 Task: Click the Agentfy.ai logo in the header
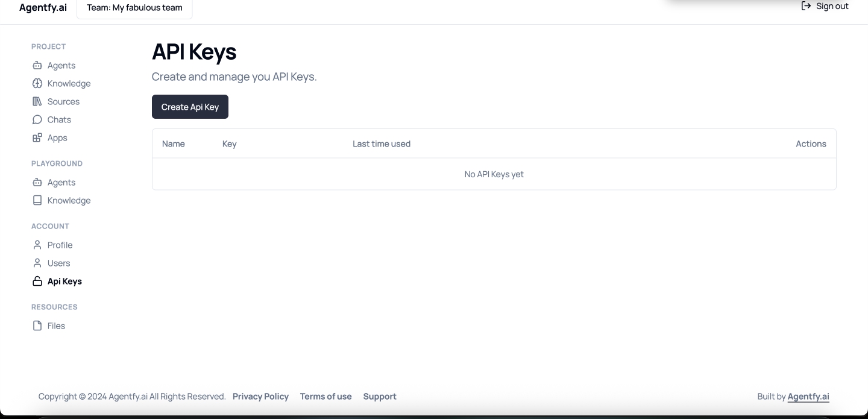click(x=43, y=8)
